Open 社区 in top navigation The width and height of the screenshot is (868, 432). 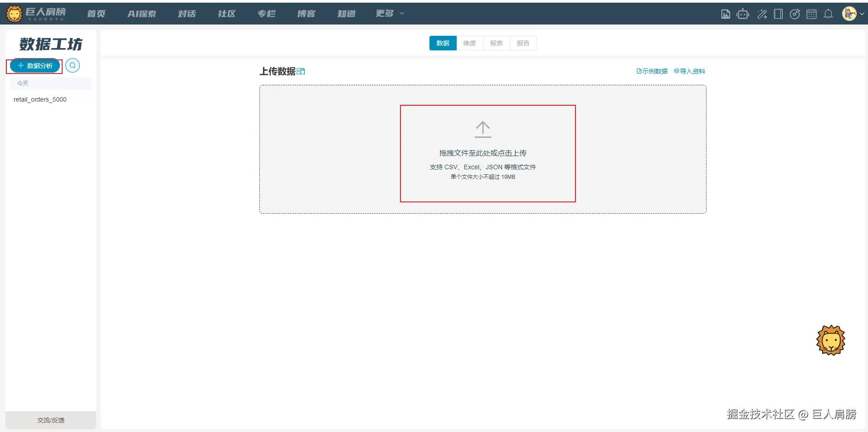coord(227,14)
